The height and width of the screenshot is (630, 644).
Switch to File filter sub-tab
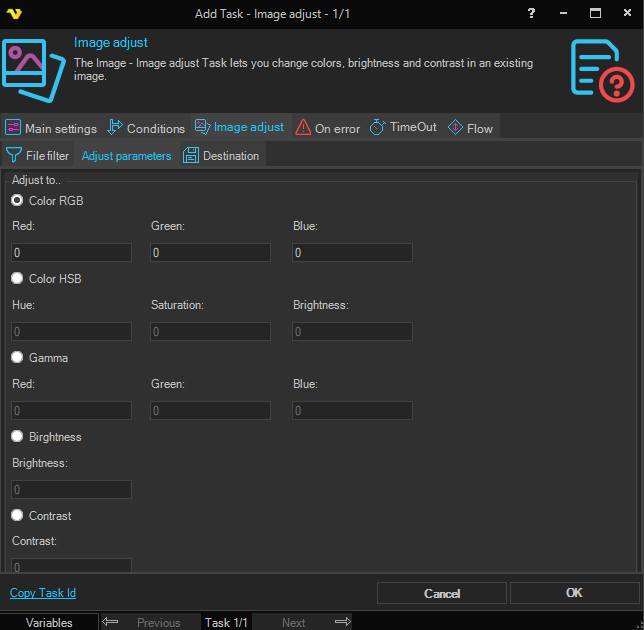tap(38, 156)
